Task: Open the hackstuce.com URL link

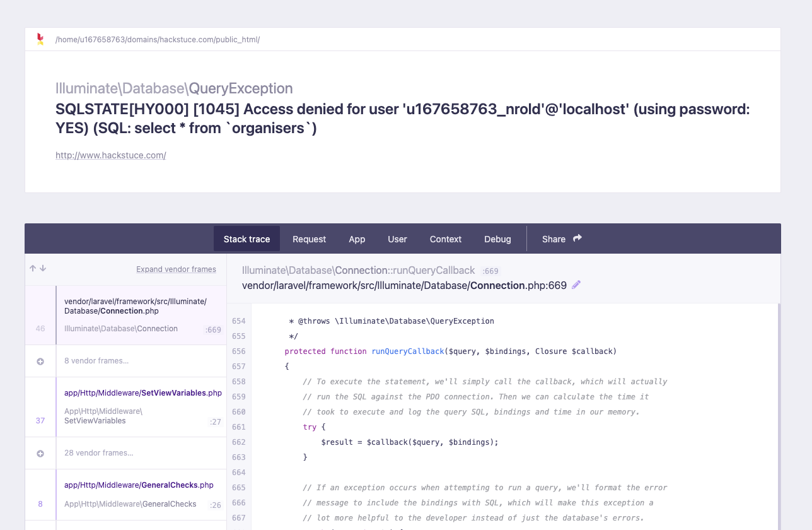Action: coord(110,155)
